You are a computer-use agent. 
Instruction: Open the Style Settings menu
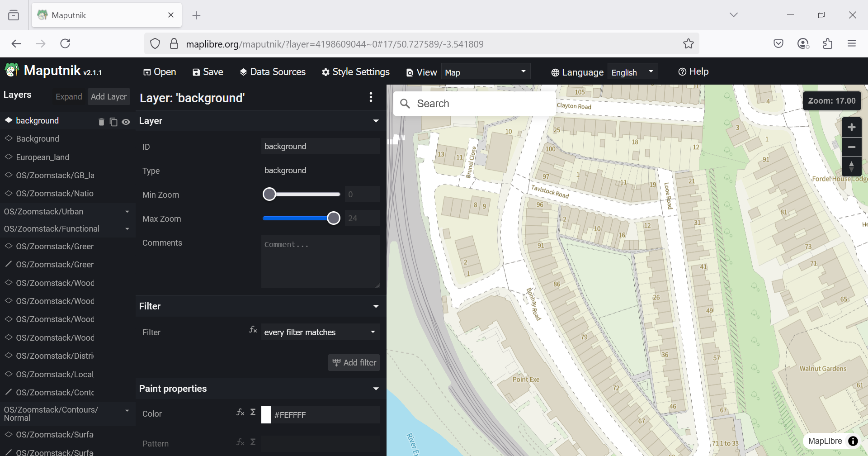click(x=356, y=72)
